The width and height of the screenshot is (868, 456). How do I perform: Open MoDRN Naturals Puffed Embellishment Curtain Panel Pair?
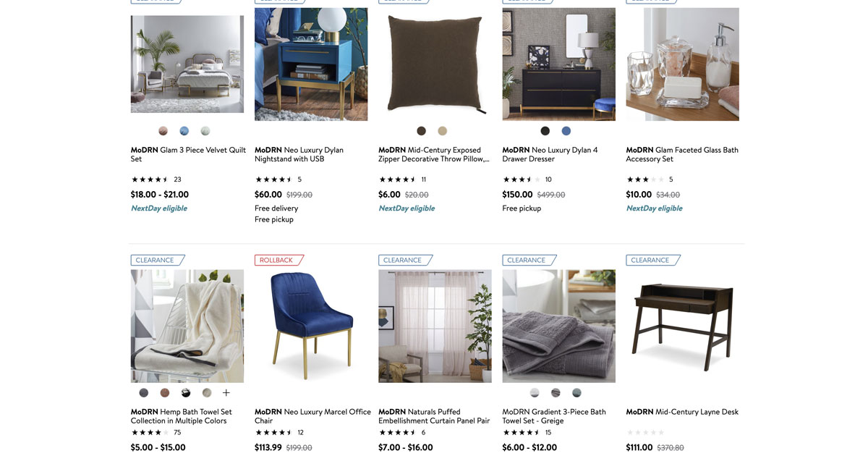[434, 416]
